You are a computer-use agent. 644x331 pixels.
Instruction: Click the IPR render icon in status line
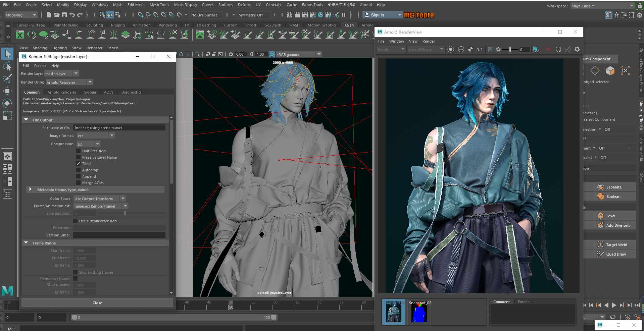click(305, 15)
